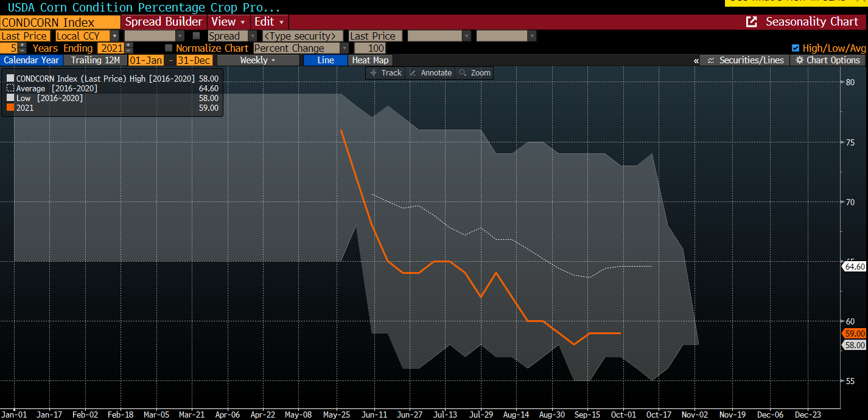Viewport: 868px width, 420px height.
Task: Click the orange 2021 series legend marker
Action: tap(10, 108)
